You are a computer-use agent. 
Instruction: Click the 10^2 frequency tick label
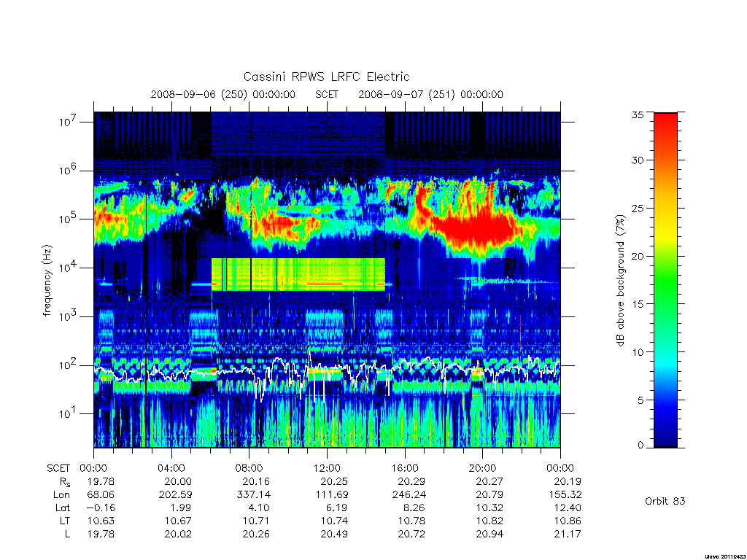[68, 365]
